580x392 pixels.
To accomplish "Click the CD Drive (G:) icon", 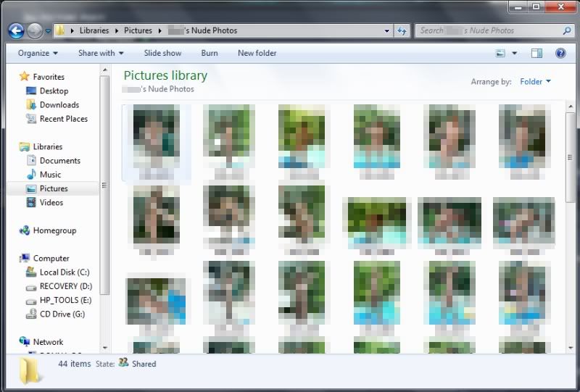I will tap(31, 314).
